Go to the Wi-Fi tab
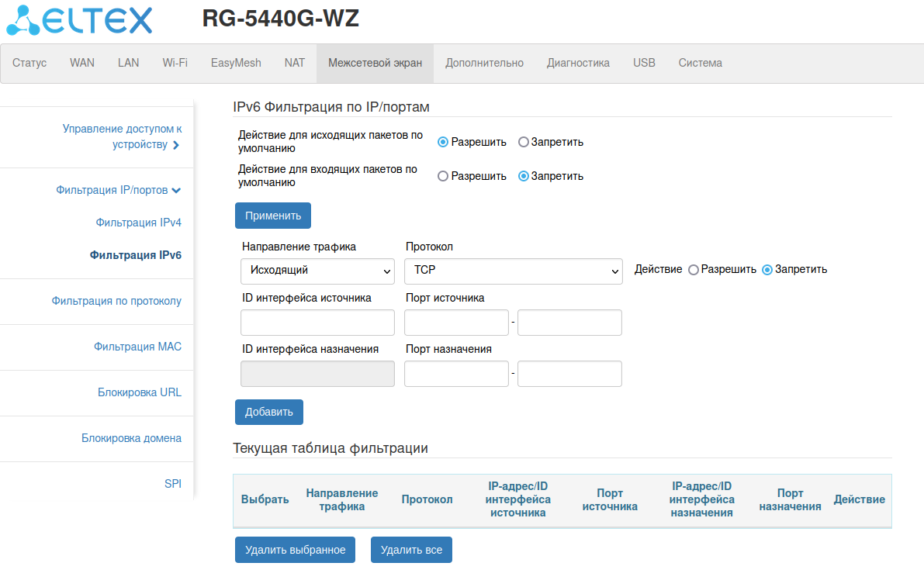Viewport: 924px width, 587px height. coord(175,63)
